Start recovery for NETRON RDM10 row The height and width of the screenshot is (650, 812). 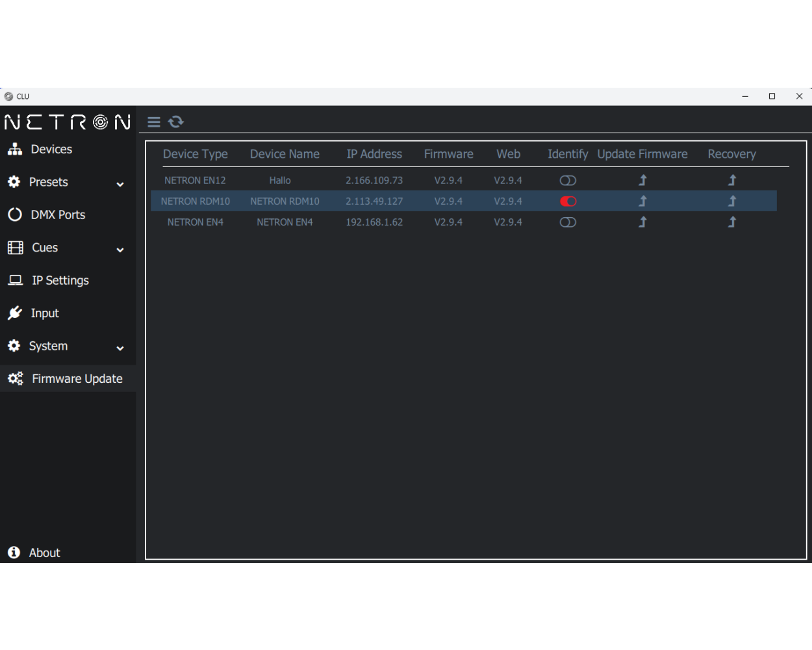(732, 201)
